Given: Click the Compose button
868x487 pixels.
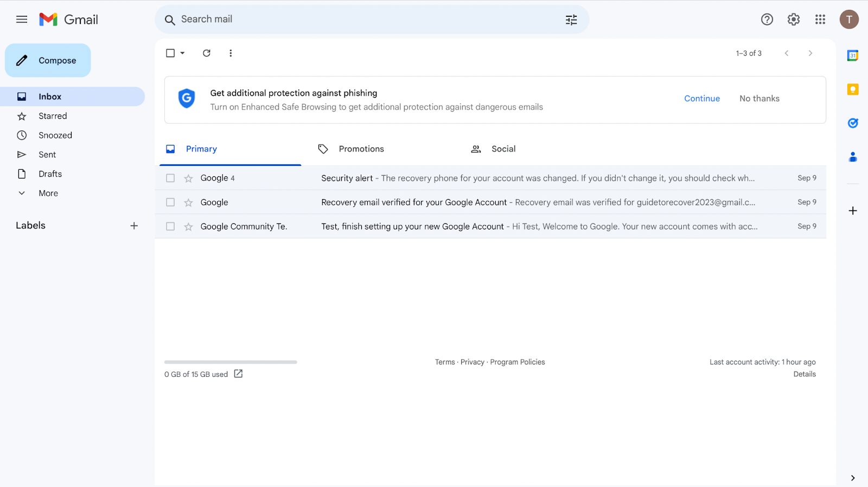Looking at the screenshot, I should [48, 61].
